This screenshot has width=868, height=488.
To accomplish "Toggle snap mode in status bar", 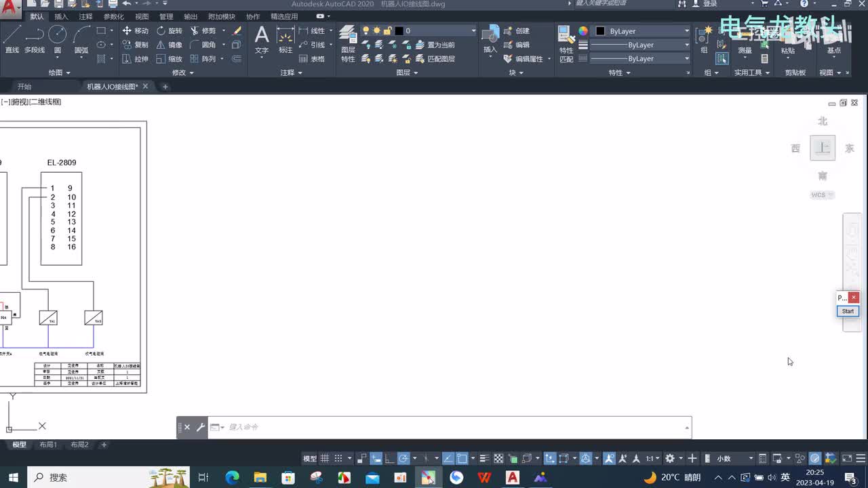I will [339, 459].
